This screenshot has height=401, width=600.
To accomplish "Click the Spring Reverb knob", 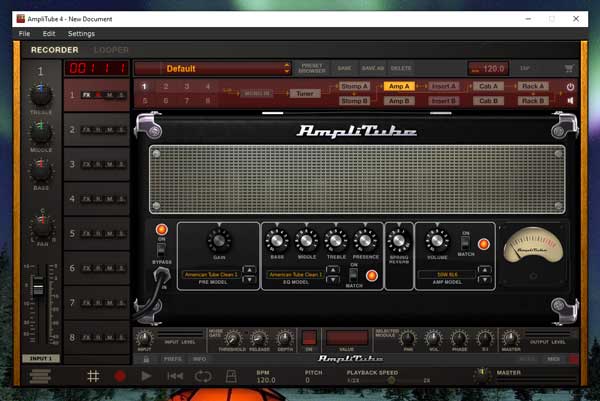I will [399, 241].
